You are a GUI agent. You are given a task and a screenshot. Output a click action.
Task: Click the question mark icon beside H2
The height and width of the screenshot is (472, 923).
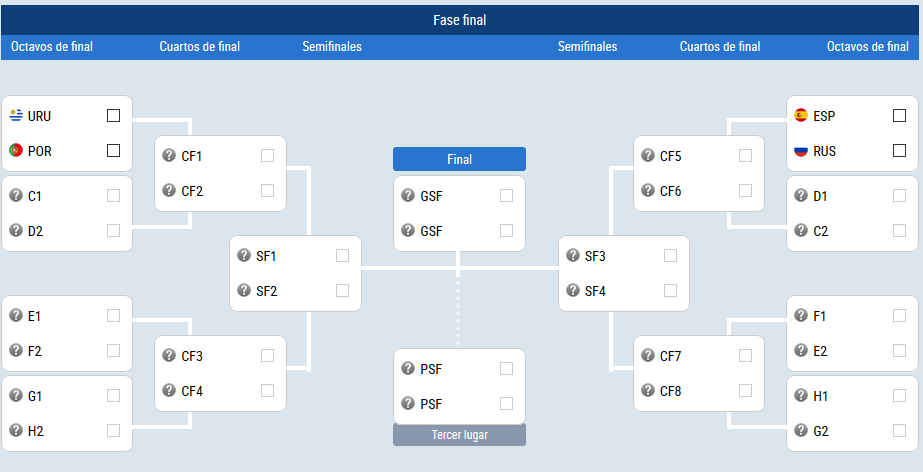16,430
